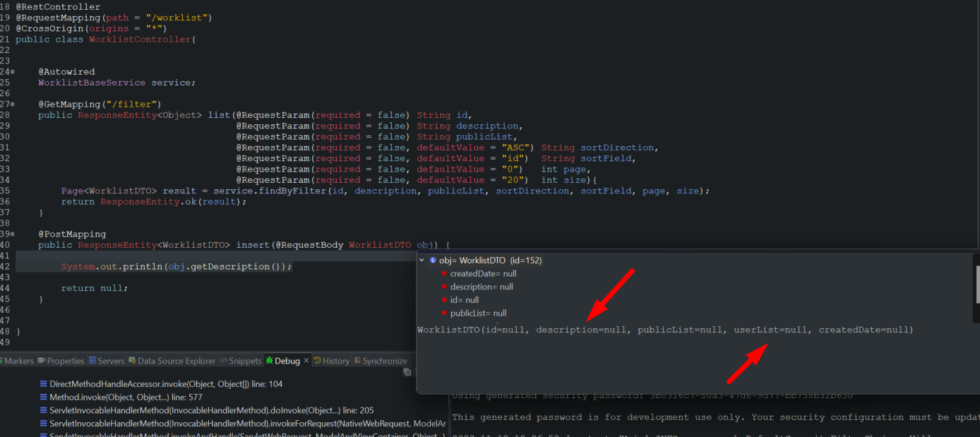This screenshot has width=980, height=437.
Task: Open the Properties tab
Action: click(60, 361)
